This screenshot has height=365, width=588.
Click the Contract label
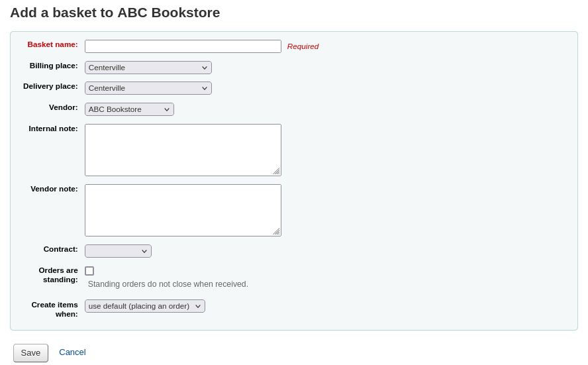coord(60,249)
